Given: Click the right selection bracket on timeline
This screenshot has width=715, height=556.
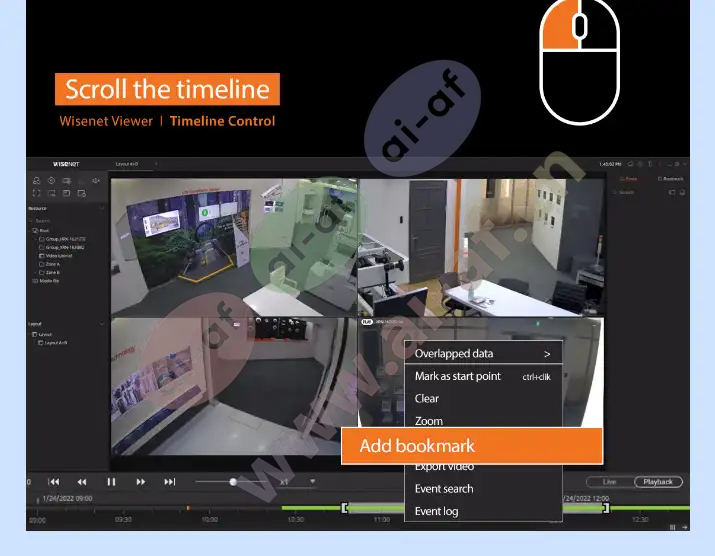Looking at the screenshot, I should pos(606,508).
